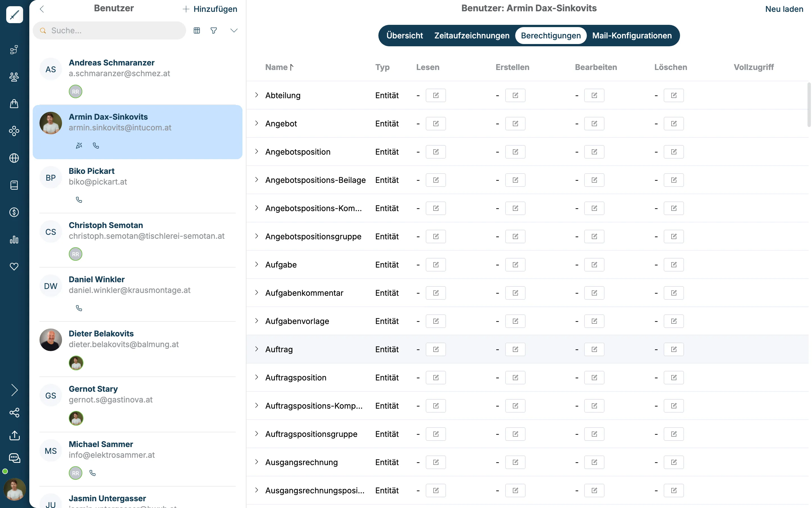
Task: Toggle the table view icon in the user list
Action: 197,30
